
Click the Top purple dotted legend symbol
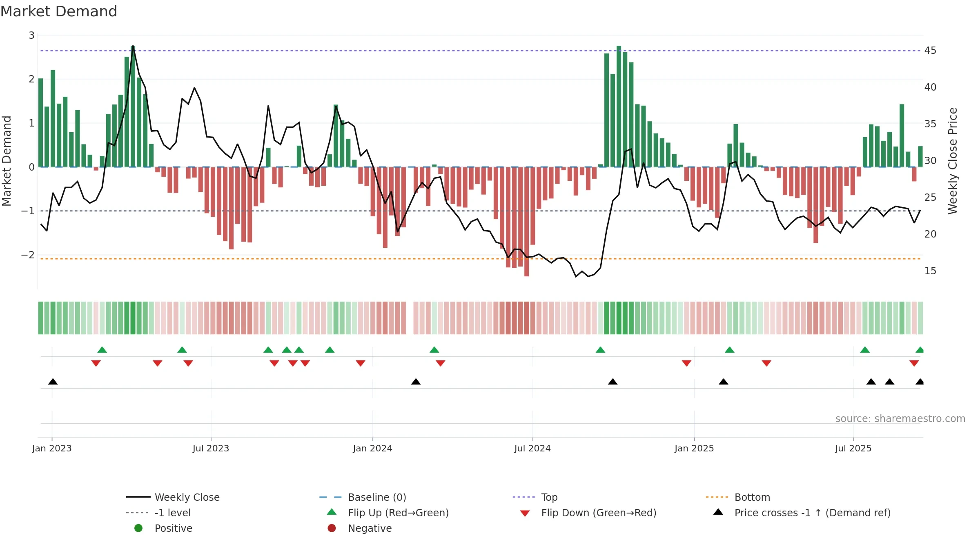[523, 497]
